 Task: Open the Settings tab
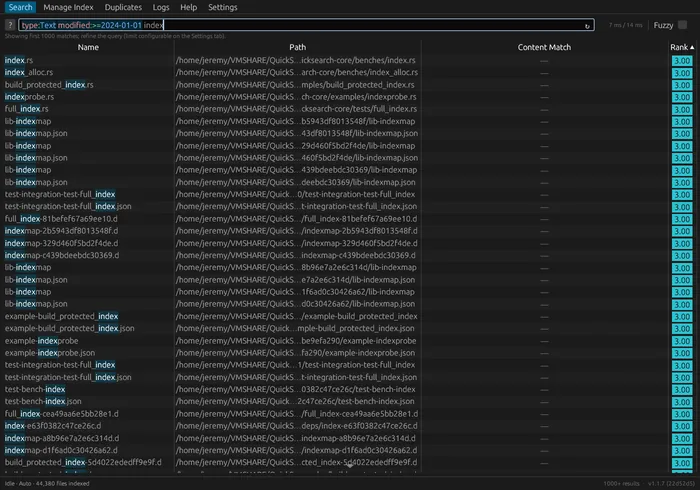click(222, 7)
